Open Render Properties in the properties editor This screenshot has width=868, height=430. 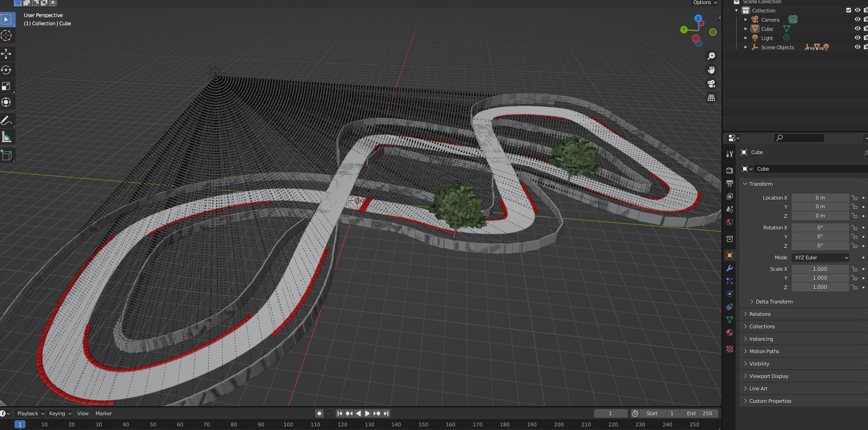[x=730, y=170]
